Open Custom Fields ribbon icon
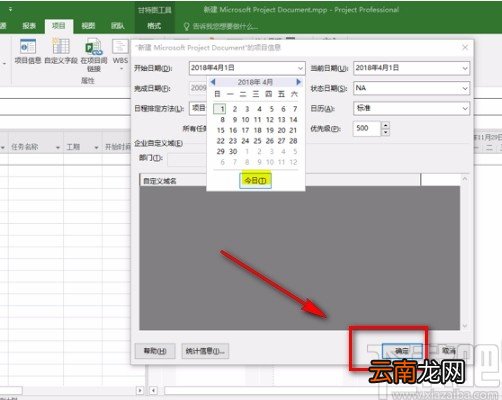The height and width of the screenshot is (400, 502). pos(61,51)
